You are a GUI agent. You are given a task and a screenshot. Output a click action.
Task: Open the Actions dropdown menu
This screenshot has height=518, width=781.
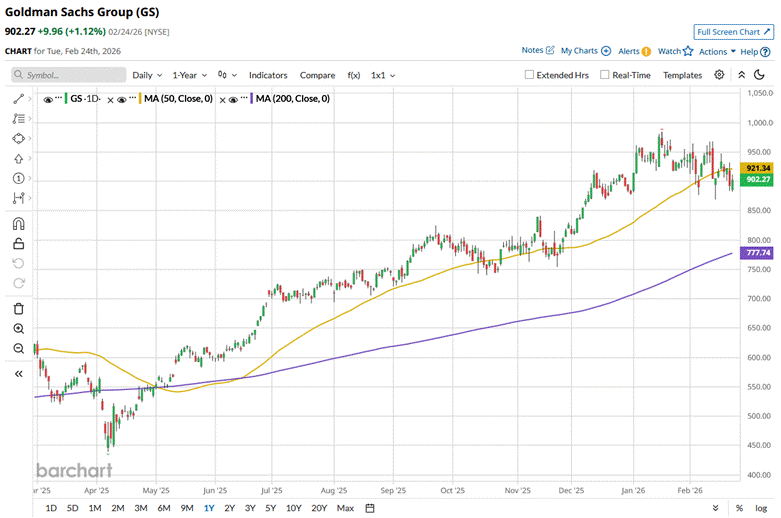coord(717,51)
